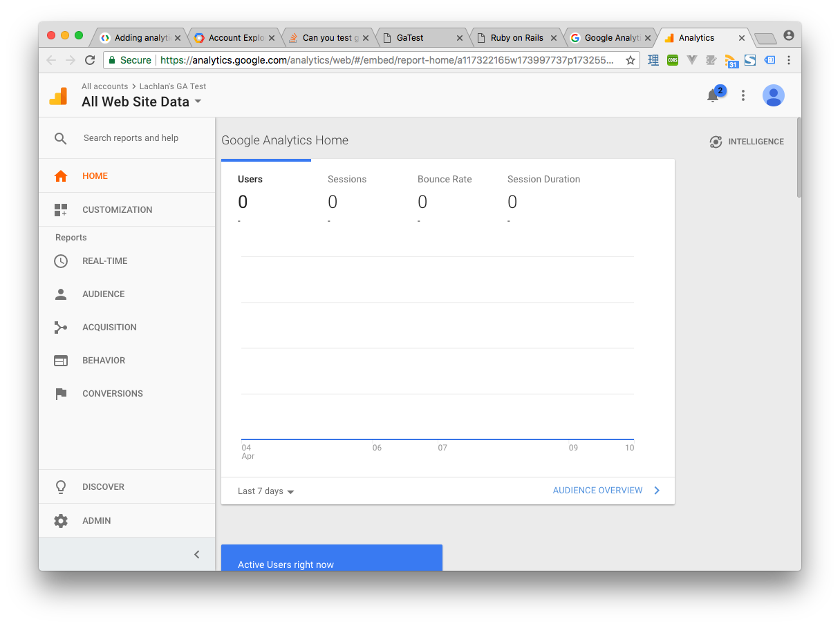Click the Intelligence icon
This screenshot has height=626, width=840.
tap(716, 142)
